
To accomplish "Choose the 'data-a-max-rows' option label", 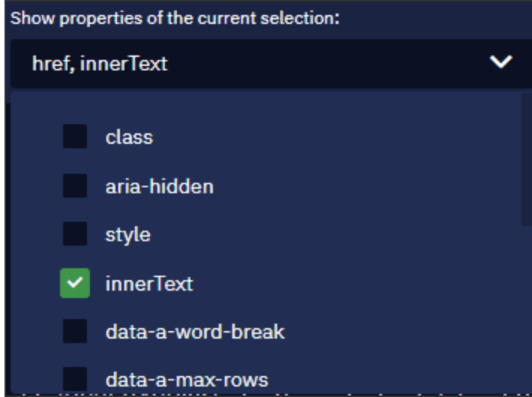I will pos(187,380).
